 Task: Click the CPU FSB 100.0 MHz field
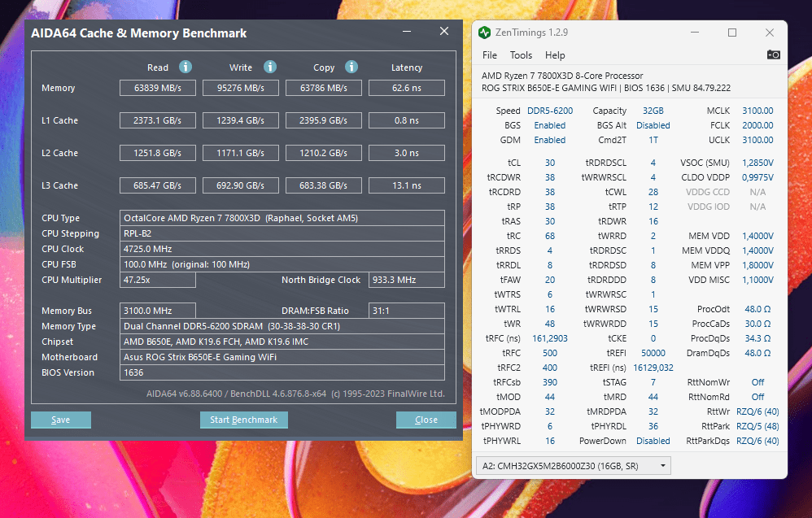(282, 264)
